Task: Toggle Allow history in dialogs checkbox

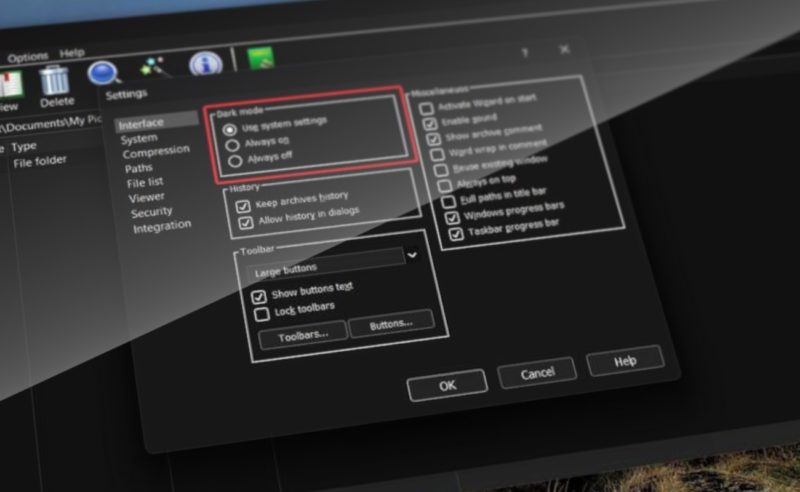Action: [246, 223]
